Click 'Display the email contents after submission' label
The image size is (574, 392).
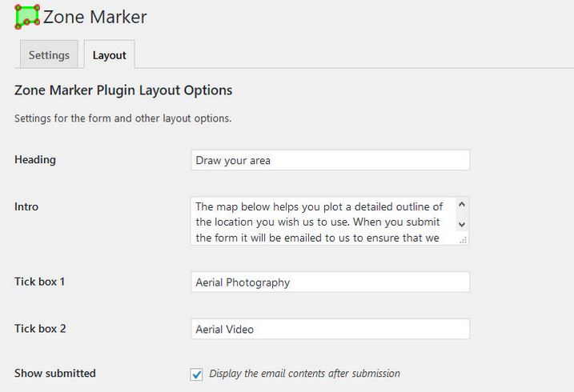(x=304, y=374)
